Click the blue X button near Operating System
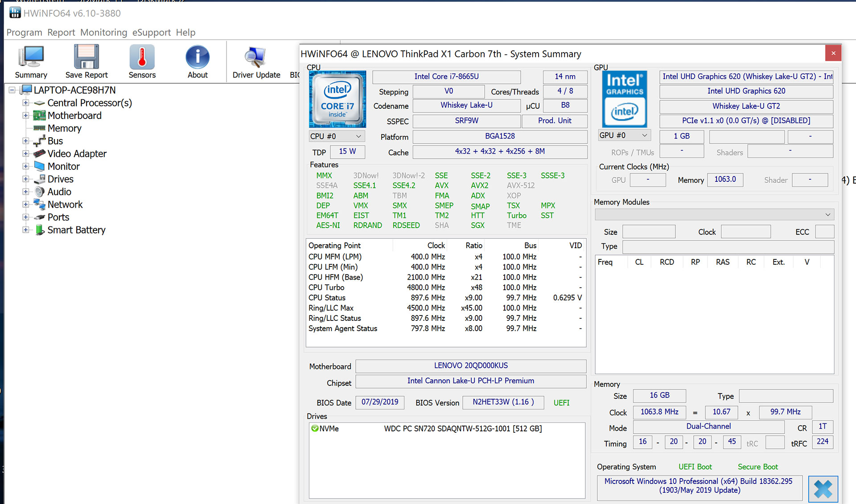This screenshot has width=856, height=504. pyautogui.click(x=823, y=489)
